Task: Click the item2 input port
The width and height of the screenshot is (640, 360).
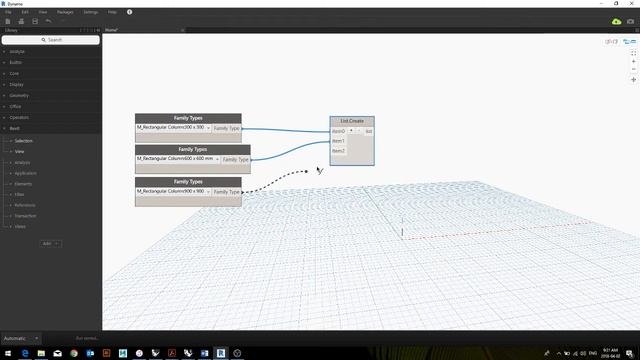Action: 338,151
